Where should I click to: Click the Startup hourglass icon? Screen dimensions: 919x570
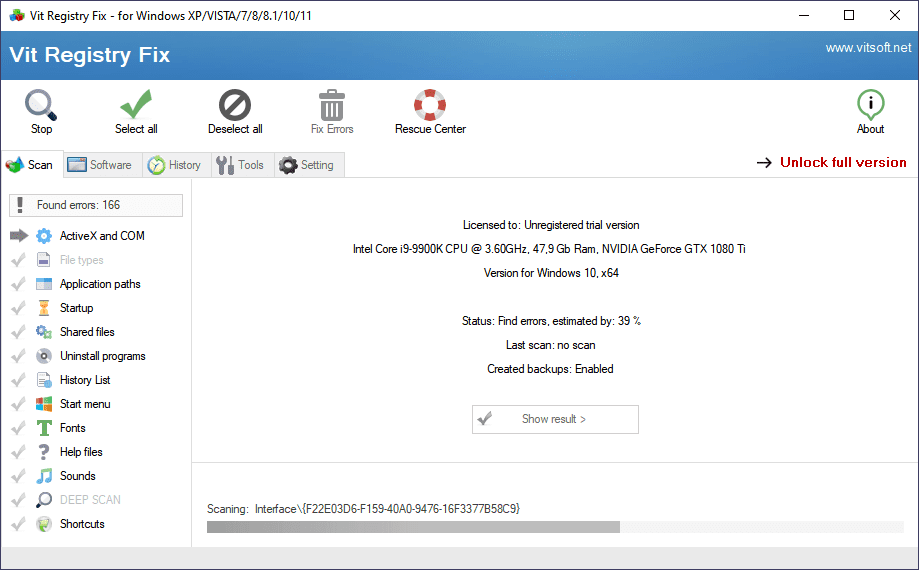tap(44, 308)
